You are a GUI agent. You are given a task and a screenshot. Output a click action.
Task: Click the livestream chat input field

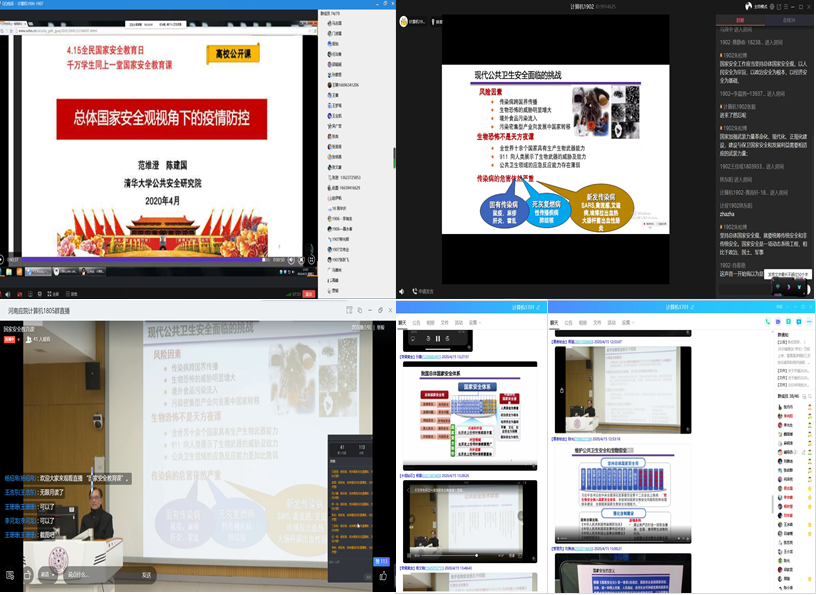[x=100, y=576]
